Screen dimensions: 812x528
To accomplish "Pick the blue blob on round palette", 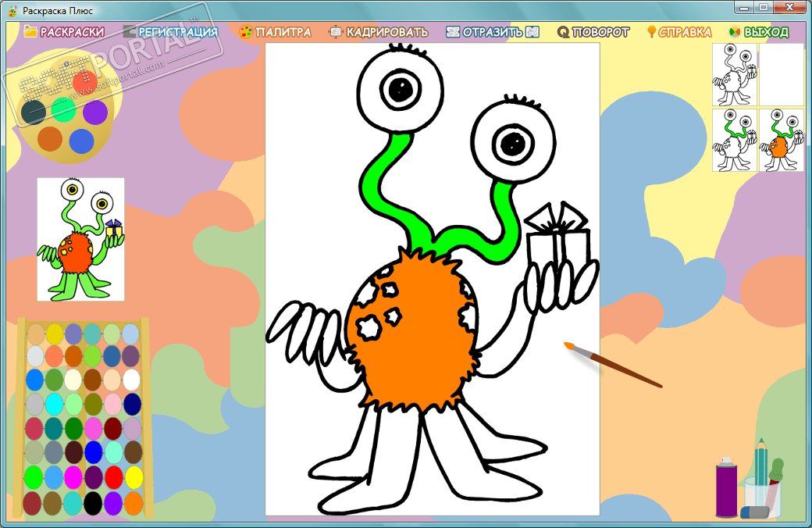I will [x=81, y=141].
